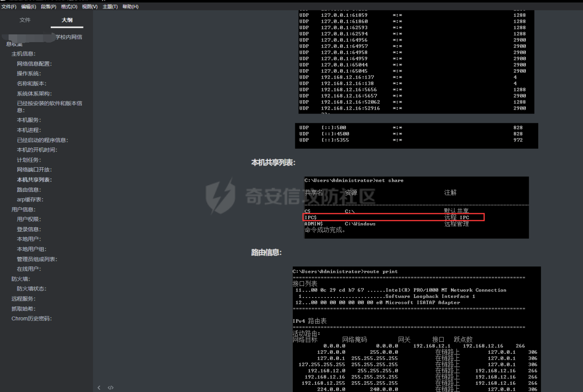Go to outline heading 计划任务
The width and height of the screenshot is (583, 392).
(29, 160)
